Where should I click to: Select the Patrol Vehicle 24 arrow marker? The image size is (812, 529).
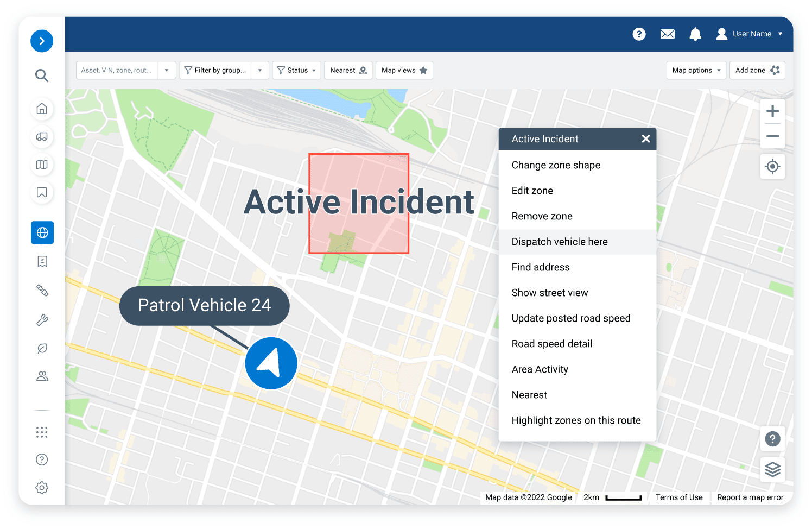point(271,363)
